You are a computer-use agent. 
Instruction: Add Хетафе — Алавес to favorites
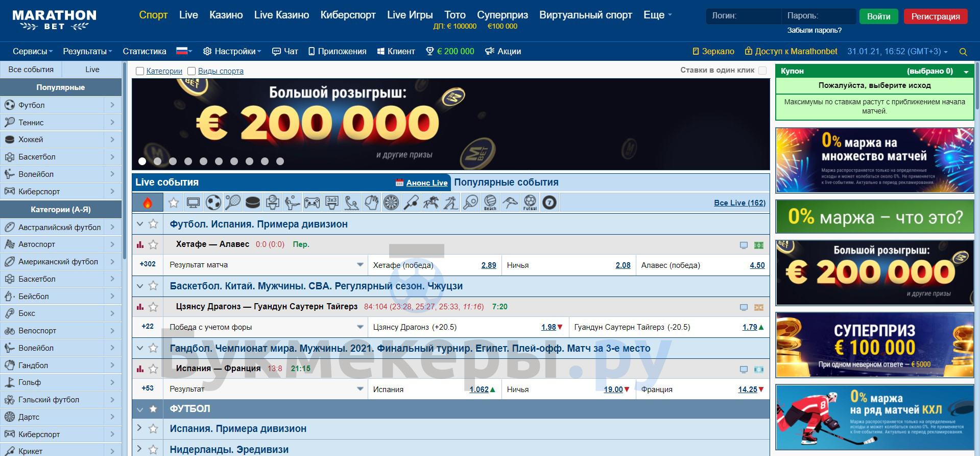click(153, 245)
